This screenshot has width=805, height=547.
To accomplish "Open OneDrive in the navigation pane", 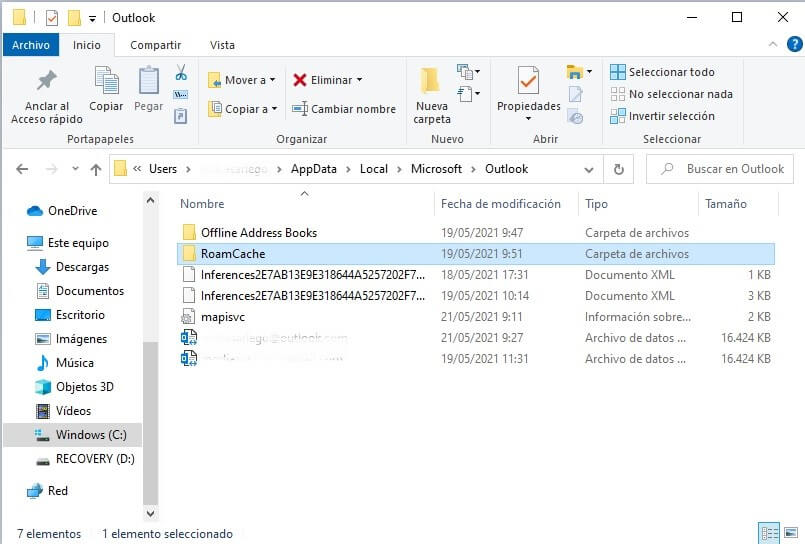I will coord(62,211).
